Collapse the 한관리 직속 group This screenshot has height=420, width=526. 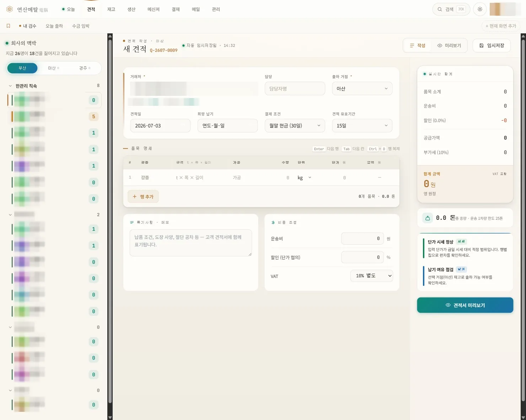tap(10, 86)
